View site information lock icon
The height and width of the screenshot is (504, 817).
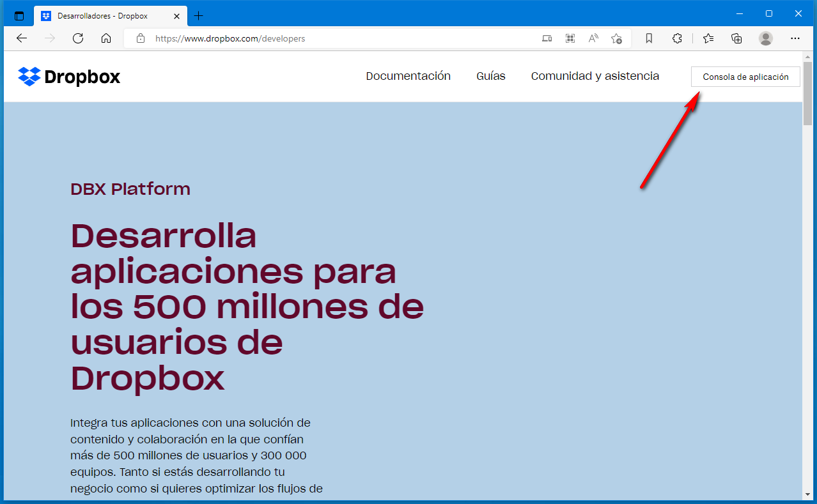pos(141,38)
